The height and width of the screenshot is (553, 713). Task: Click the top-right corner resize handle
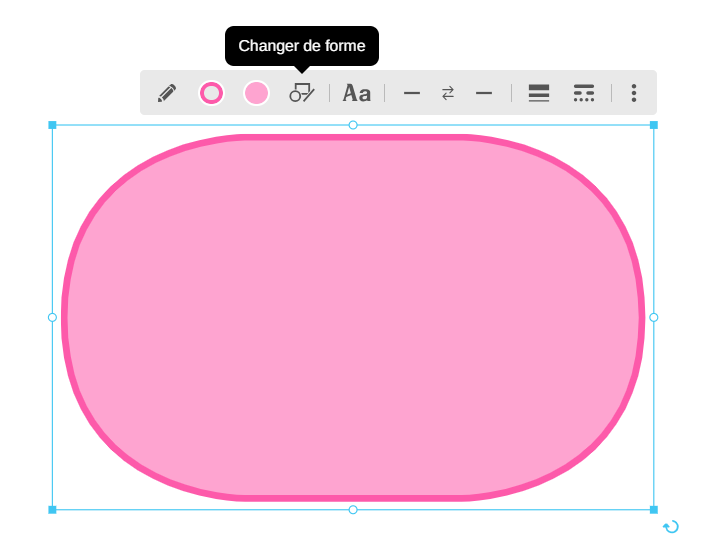tap(654, 125)
